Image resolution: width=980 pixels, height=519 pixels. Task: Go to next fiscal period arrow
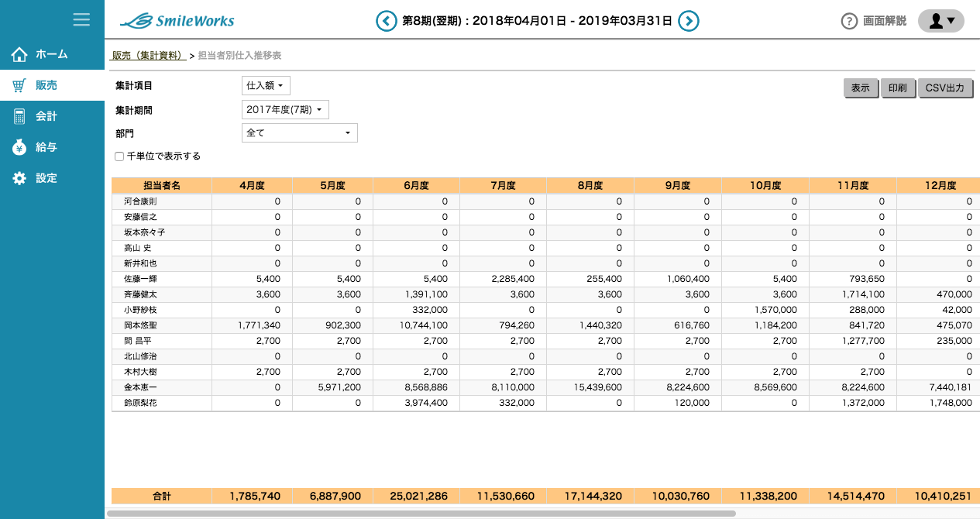(x=689, y=21)
